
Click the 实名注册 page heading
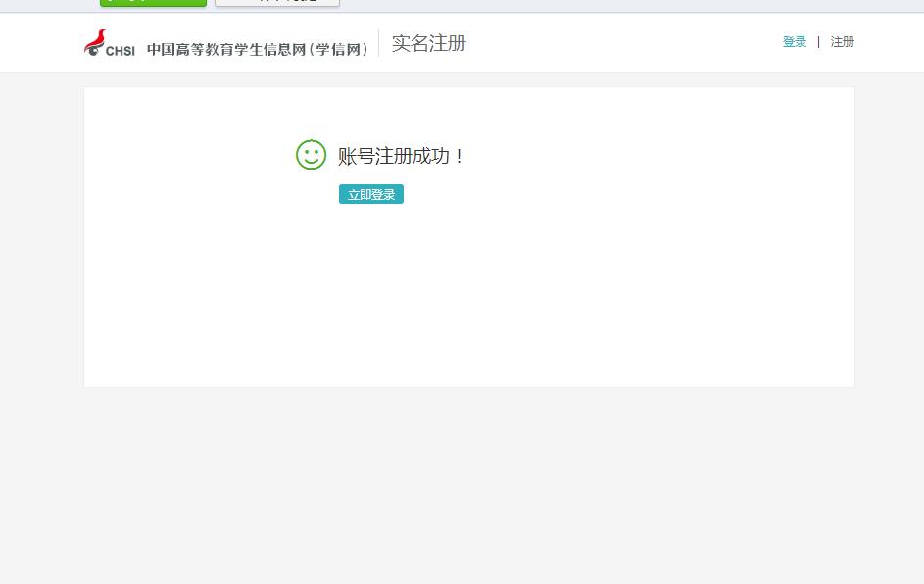click(x=428, y=43)
